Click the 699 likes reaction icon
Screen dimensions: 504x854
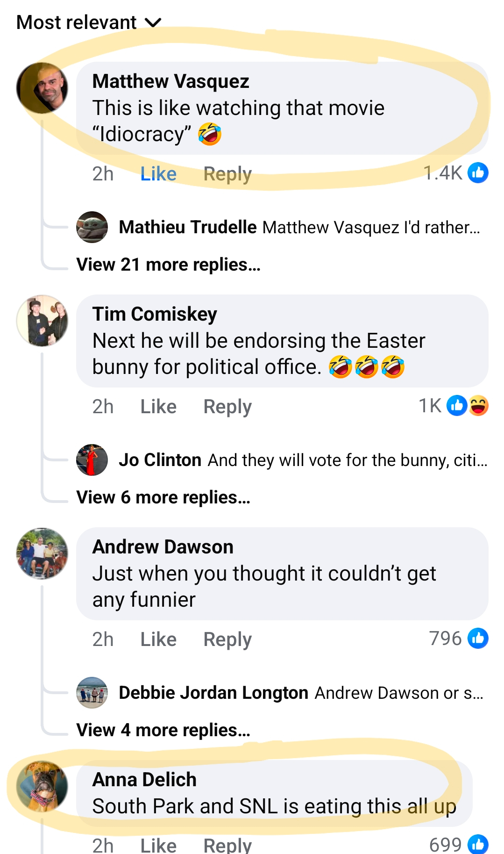(478, 844)
